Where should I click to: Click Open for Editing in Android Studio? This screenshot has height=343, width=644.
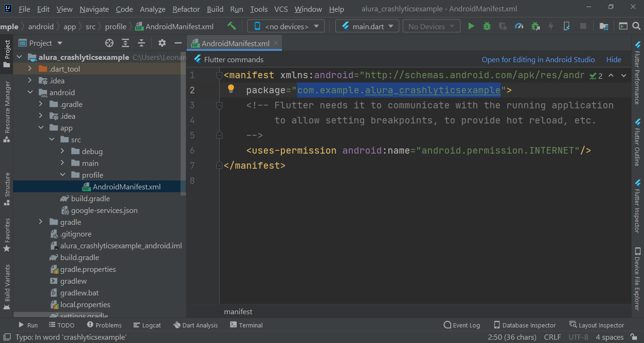click(538, 59)
